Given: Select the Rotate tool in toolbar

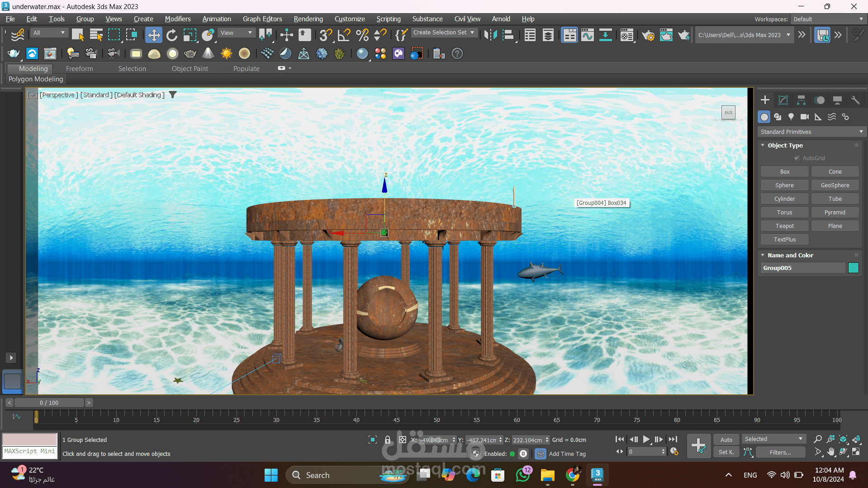Looking at the screenshot, I should coord(172,35).
